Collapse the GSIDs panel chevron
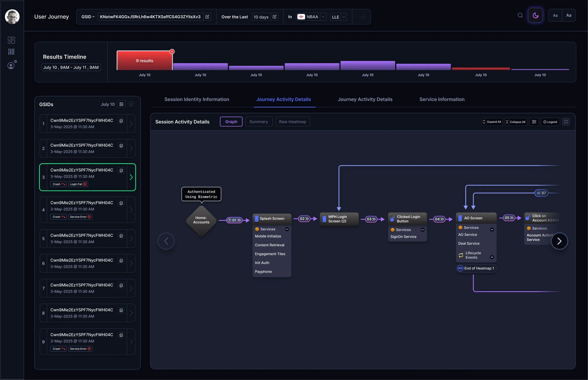The height and width of the screenshot is (380, 588). [131, 104]
